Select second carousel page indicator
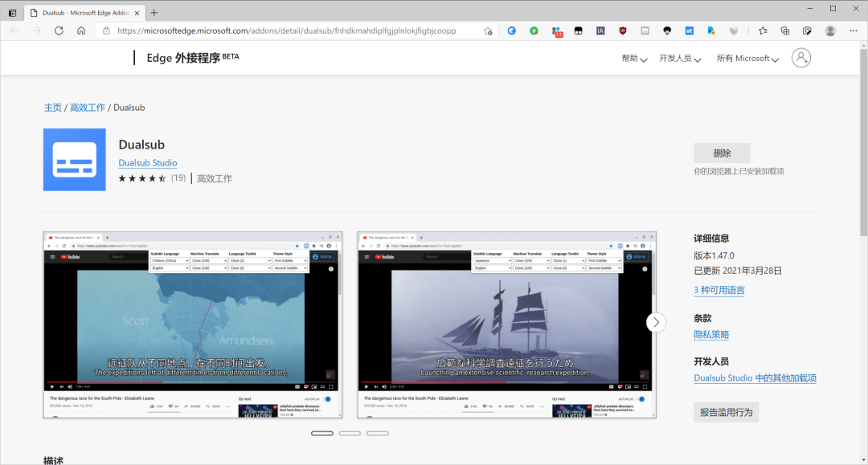 350,434
